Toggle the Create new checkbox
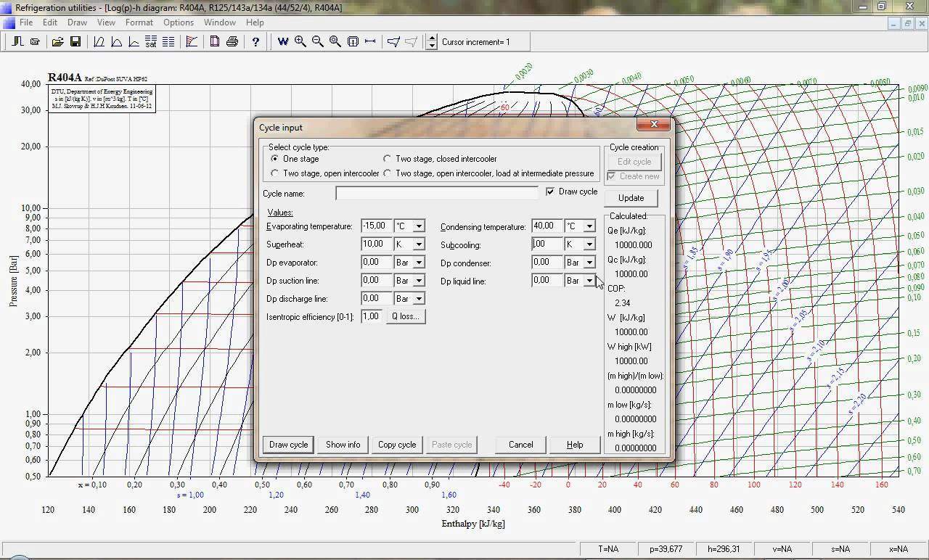The width and height of the screenshot is (929, 560). pyautogui.click(x=612, y=176)
